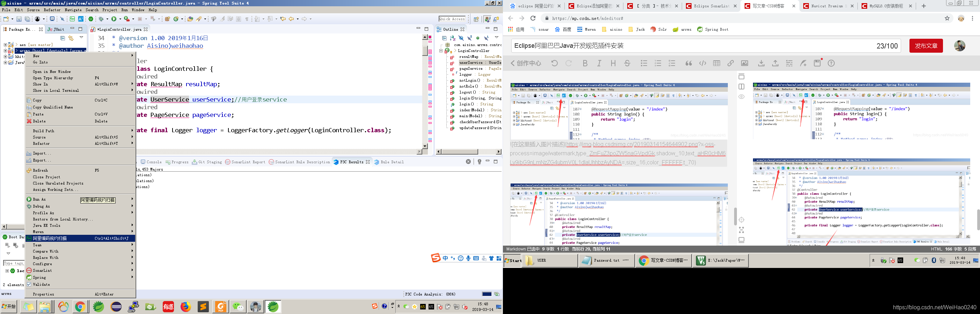Toggle Hide Non-Public Members green dot in Outline
This screenshot has height=314, width=980.
(x=478, y=38)
